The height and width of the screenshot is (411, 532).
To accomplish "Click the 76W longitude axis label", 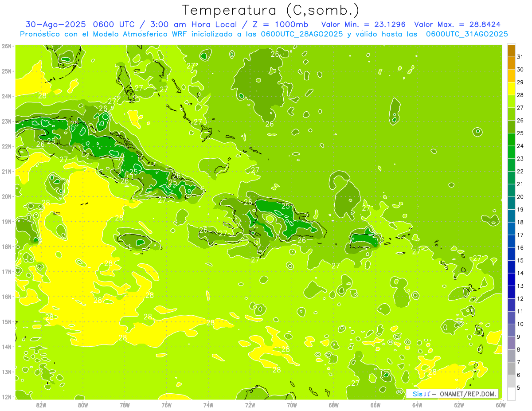I will tap(166, 405).
